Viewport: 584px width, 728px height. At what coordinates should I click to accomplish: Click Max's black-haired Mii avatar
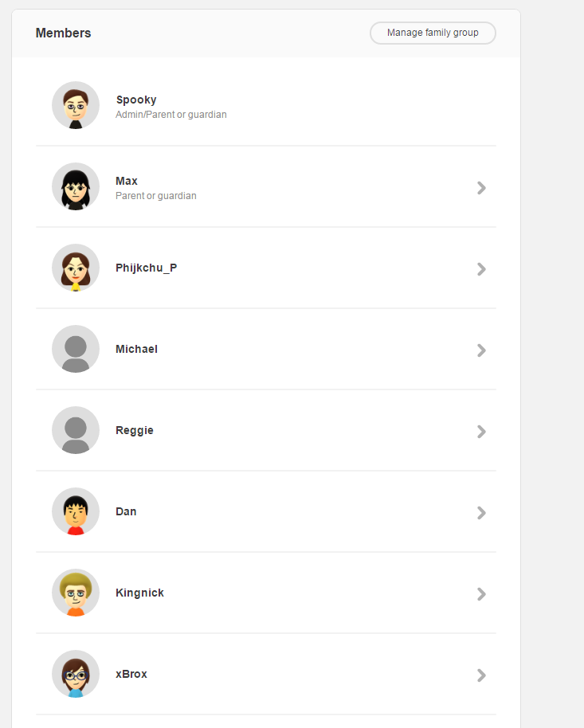(x=76, y=186)
